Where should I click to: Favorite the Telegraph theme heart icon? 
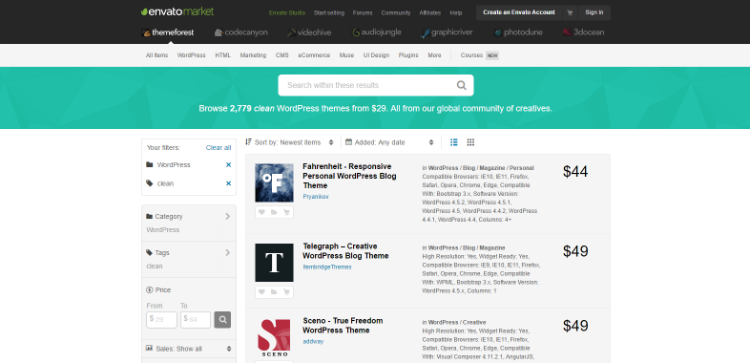point(262,292)
